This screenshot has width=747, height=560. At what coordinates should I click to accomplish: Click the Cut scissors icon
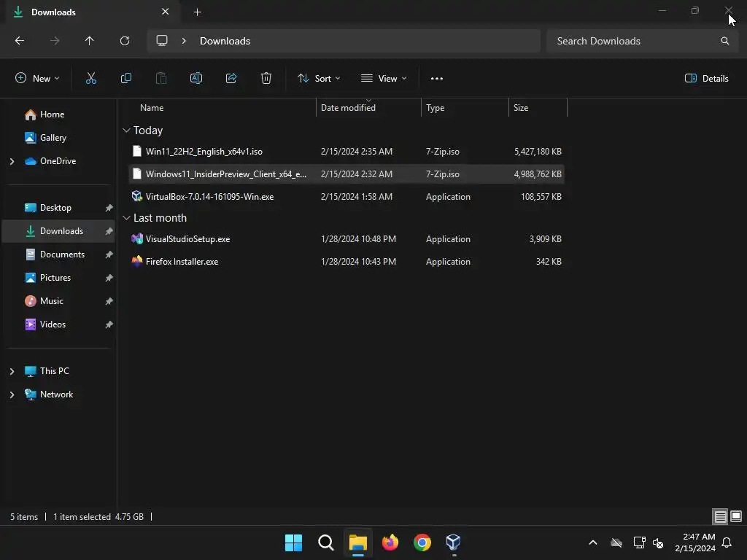(x=91, y=79)
